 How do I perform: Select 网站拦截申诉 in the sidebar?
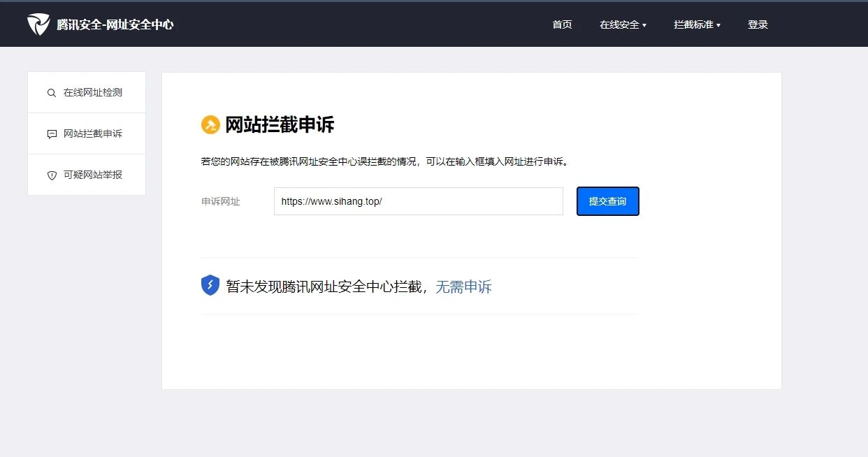pyautogui.click(x=87, y=133)
